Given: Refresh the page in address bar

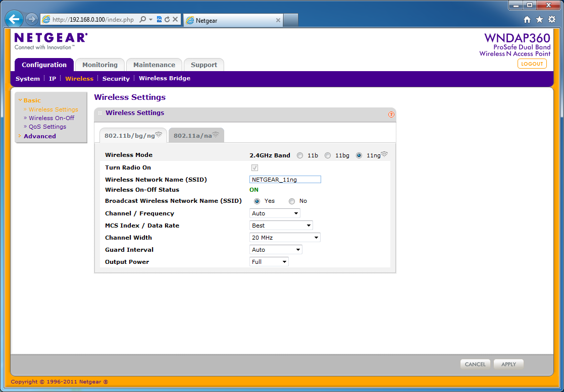Looking at the screenshot, I should point(167,19).
